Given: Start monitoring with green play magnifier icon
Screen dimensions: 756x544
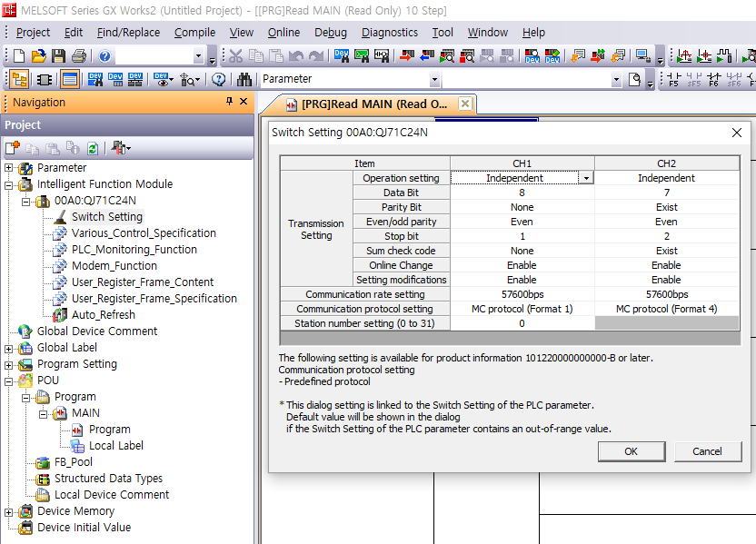Looking at the screenshot, I should click(x=447, y=56).
